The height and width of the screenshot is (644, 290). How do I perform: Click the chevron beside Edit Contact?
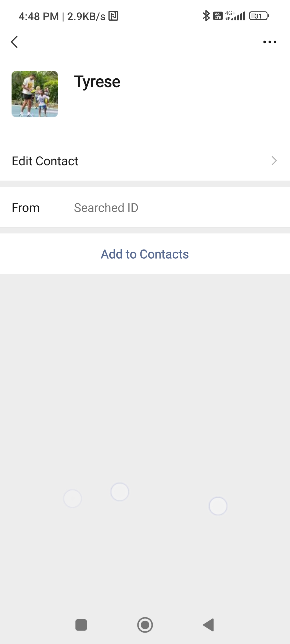click(x=274, y=161)
